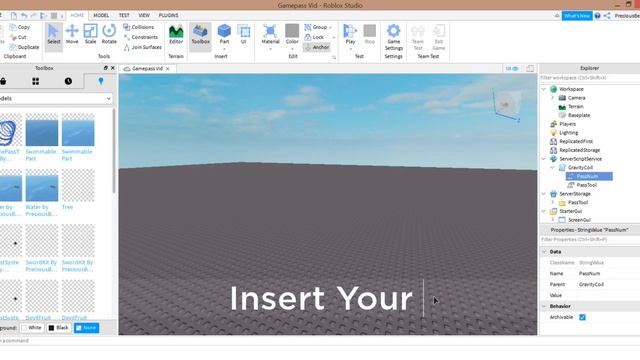Collapse the StarterGui node
Image resolution: width=640 pixels, height=360 pixels.
(x=544, y=211)
